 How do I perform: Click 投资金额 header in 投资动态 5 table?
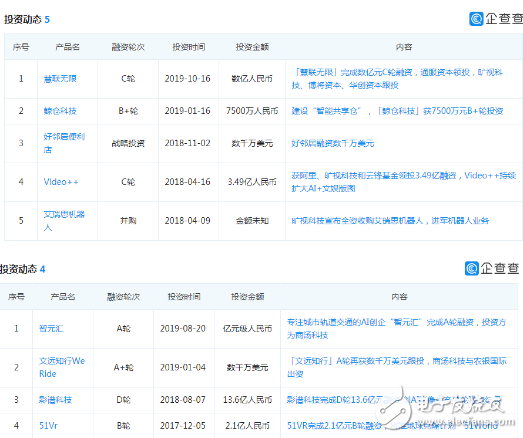(x=252, y=47)
